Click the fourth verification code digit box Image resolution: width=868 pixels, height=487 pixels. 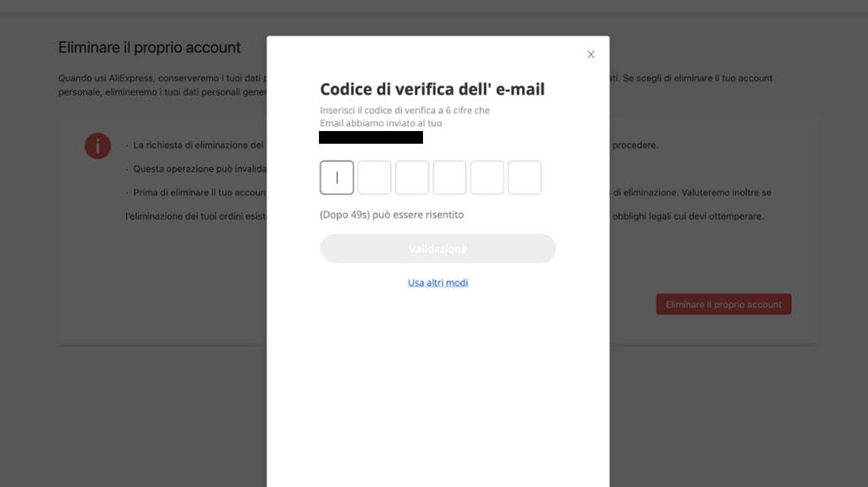point(449,178)
